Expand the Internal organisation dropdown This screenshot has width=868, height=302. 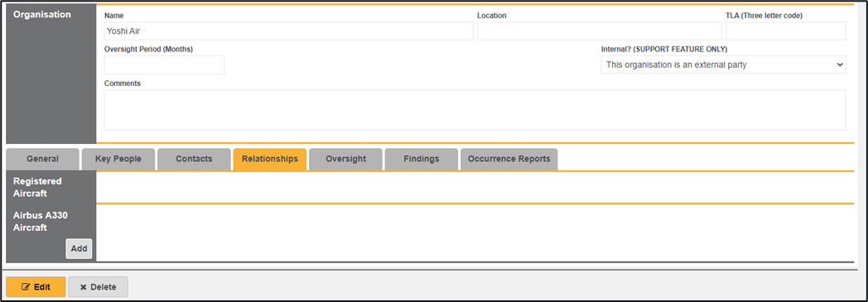[x=724, y=65]
